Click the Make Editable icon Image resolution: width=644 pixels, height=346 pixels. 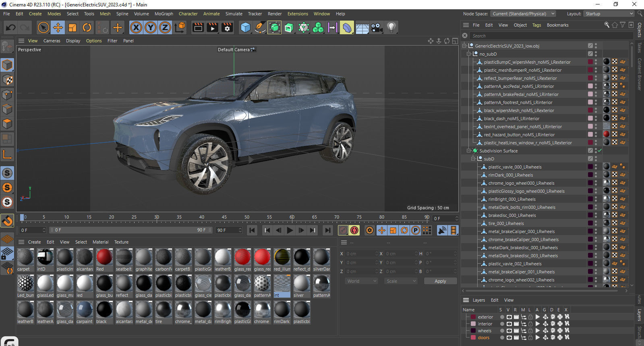[7, 47]
